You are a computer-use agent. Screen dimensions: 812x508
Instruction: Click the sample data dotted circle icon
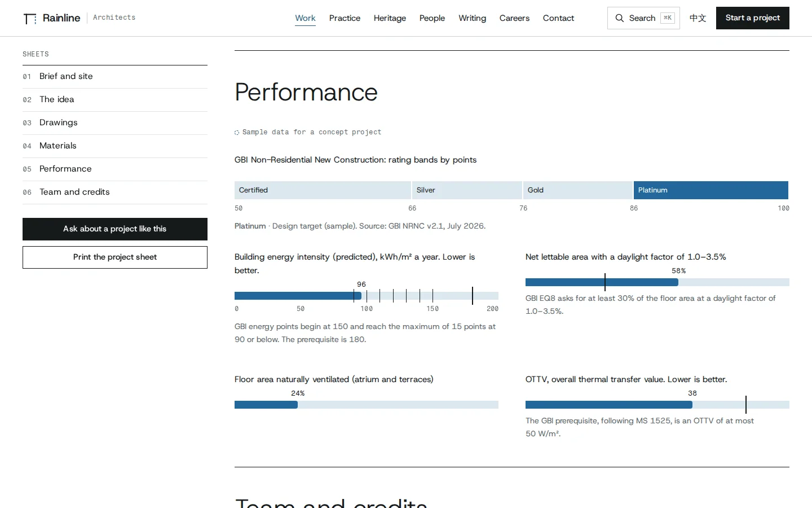[237, 133]
